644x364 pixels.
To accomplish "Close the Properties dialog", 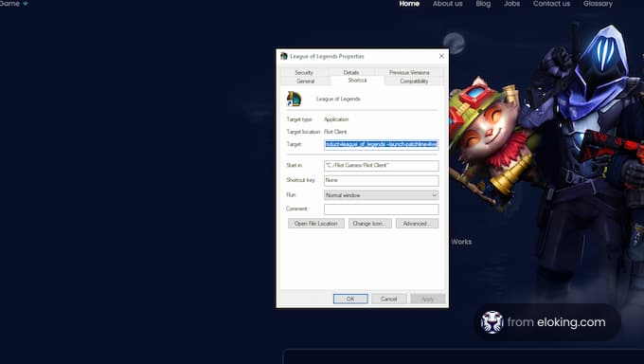I will pyautogui.click(x=441, y=56).
